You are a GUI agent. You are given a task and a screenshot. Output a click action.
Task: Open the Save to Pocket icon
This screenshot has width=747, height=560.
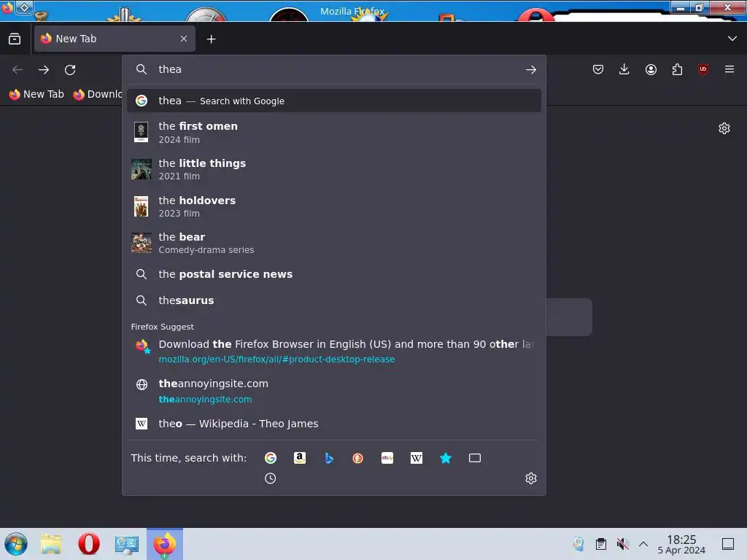(x=598, y=69)
